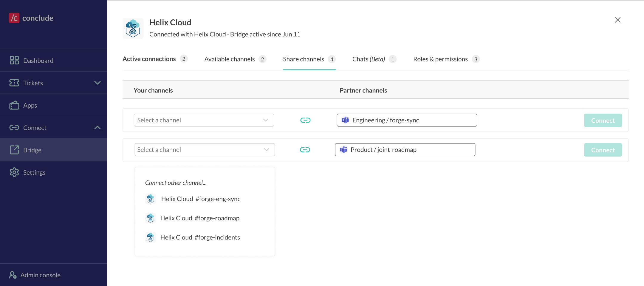Screen dimensions: 644x286
Task: Click the Helix Cloud header logo
Action: click(133, 28)
